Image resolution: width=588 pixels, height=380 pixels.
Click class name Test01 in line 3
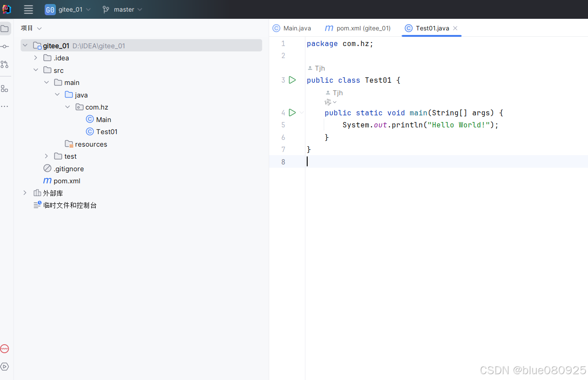pyautogui.click(x=378, y=80)
